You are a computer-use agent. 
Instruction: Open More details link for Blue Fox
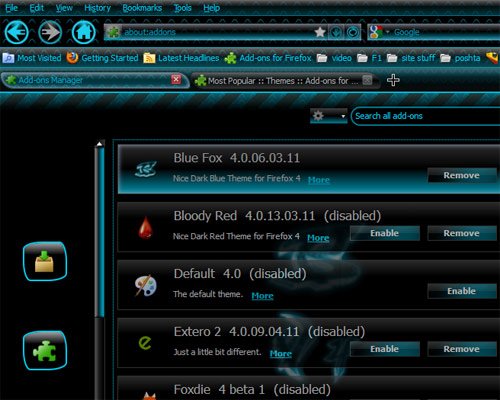pos(319,180)
